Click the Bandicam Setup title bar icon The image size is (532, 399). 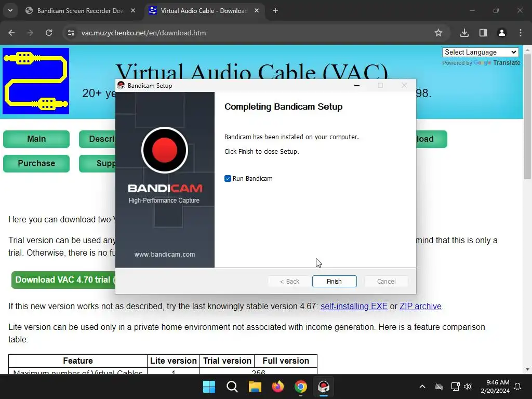[121, 86]
